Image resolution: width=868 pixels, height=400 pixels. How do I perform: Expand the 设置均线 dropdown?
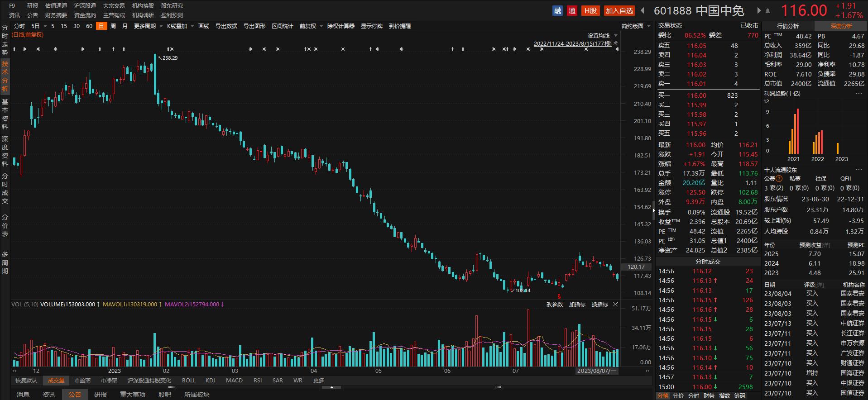tap(602, 35)
